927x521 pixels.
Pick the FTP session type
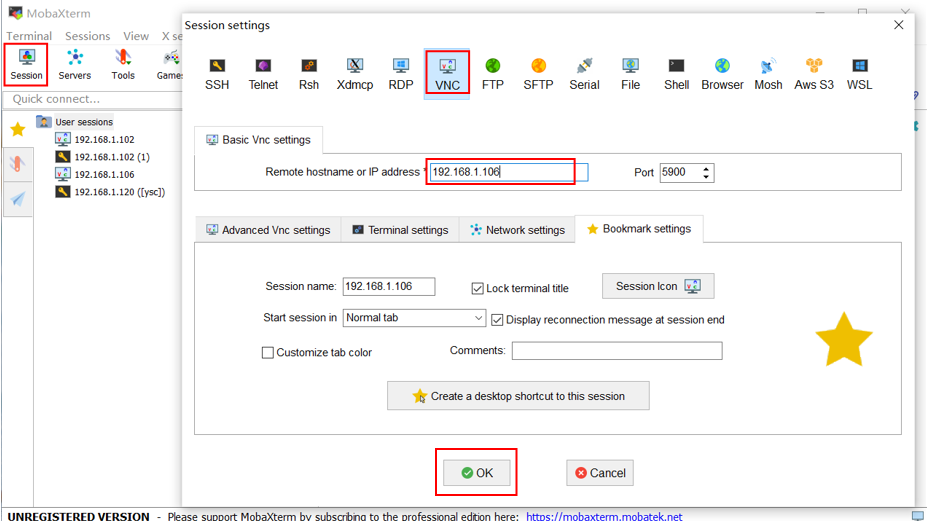point(492,74)
